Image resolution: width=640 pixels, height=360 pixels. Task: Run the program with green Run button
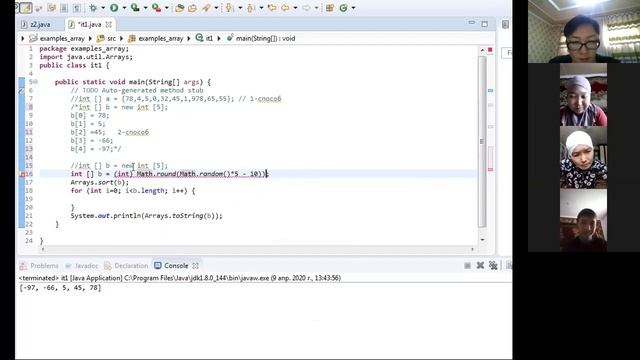click(114, 8)
